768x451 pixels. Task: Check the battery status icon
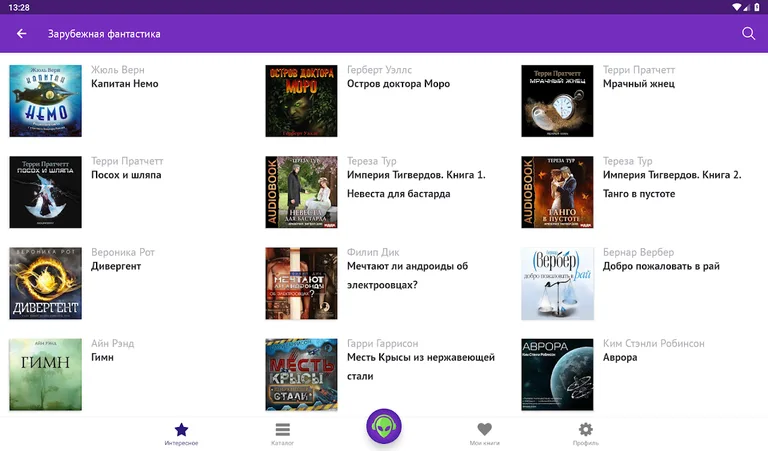point(757,7)
